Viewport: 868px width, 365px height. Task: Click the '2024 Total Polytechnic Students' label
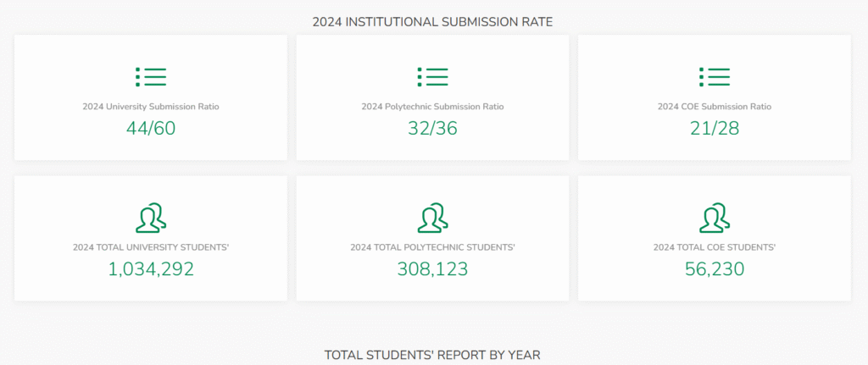pyautogui.click(x=432, y=247)
